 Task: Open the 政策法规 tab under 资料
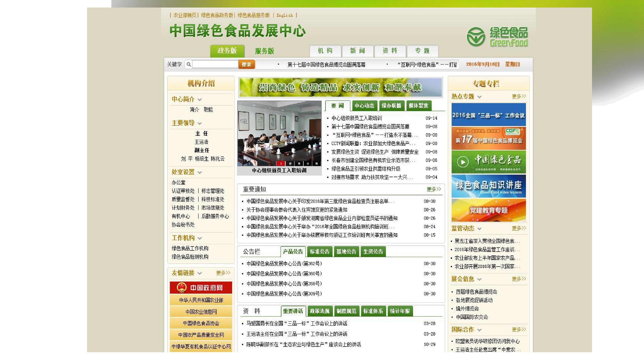[x=319, y=311]
